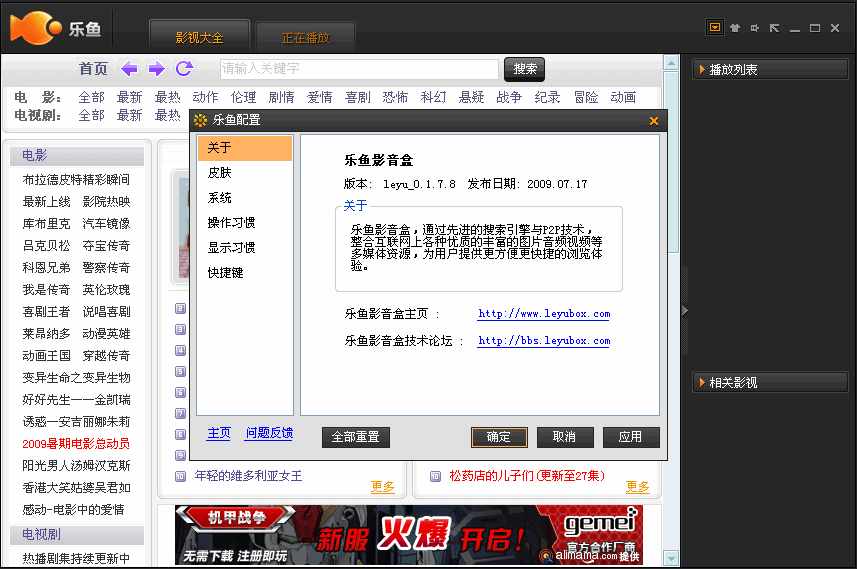Image resolution: width=857 pixels, height=569 pixels.
Task: Click the number 2 list icon
Action: click(x=180, y=308)
